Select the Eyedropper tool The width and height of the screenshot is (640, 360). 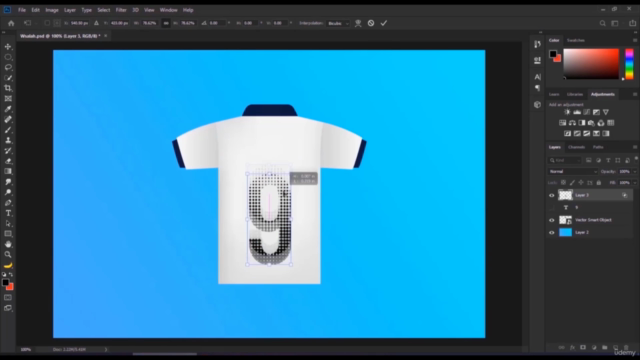[8, 109]
